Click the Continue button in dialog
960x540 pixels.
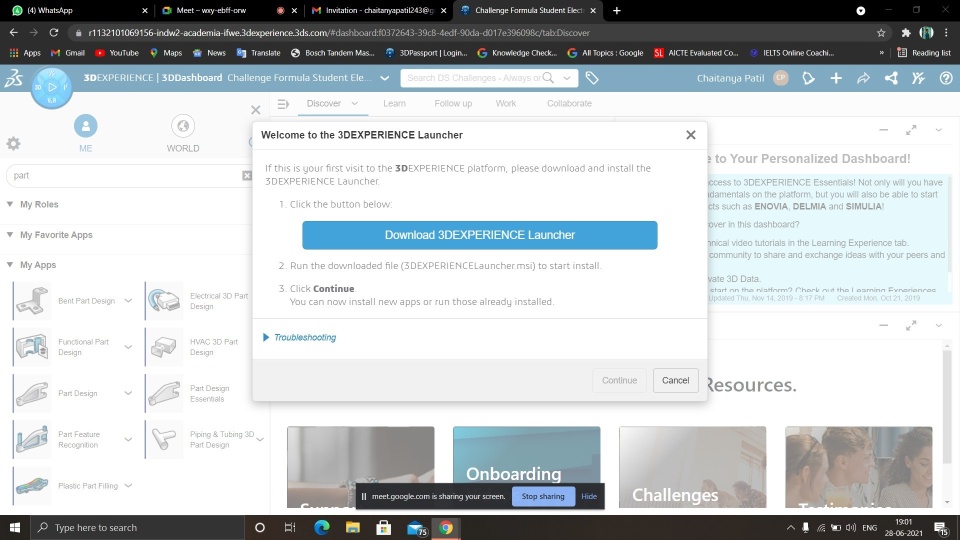coord(619,380)
